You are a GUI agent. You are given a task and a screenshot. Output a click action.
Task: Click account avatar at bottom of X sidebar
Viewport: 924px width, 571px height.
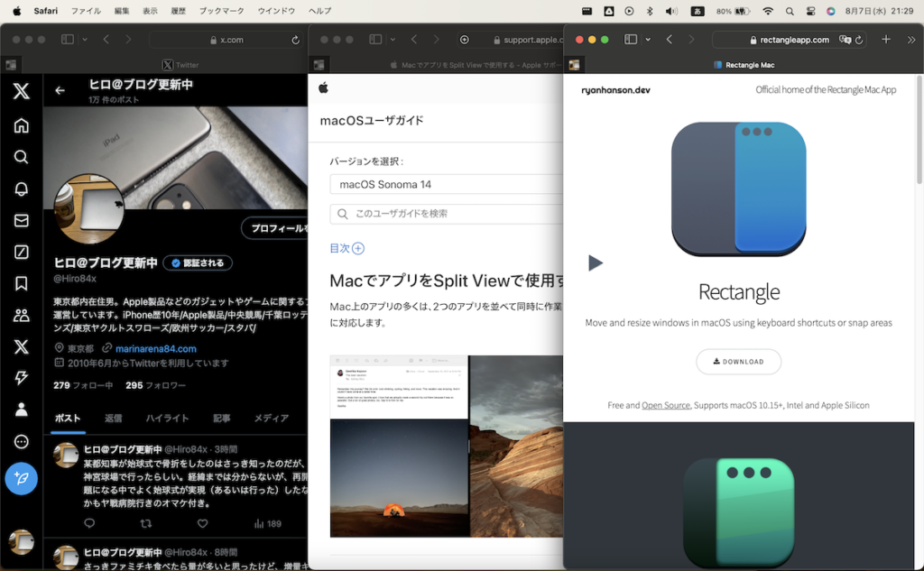pos(22,542)
